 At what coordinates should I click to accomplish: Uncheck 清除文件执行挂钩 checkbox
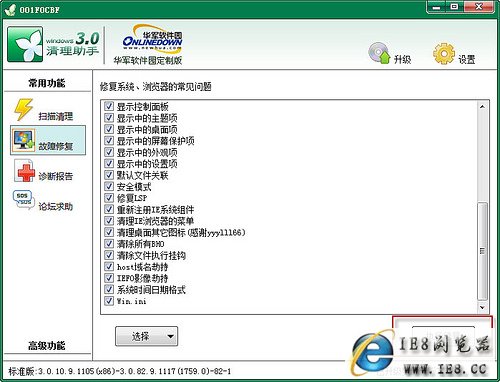click(x=109, y=255)
